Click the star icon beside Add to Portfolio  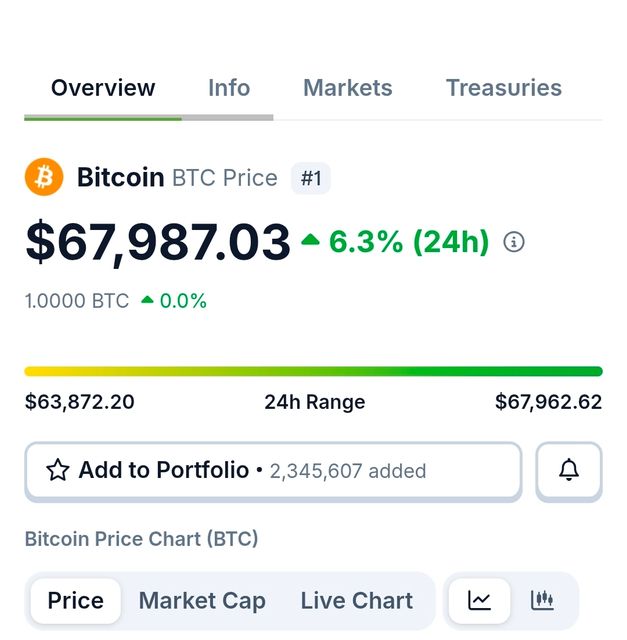pos(58,470)
